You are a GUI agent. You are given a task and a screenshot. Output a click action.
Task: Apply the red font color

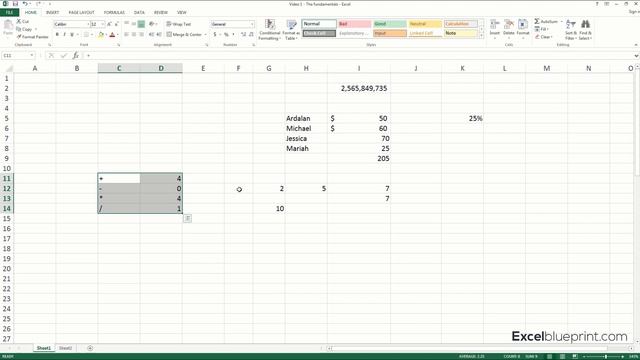pos(112,35)
